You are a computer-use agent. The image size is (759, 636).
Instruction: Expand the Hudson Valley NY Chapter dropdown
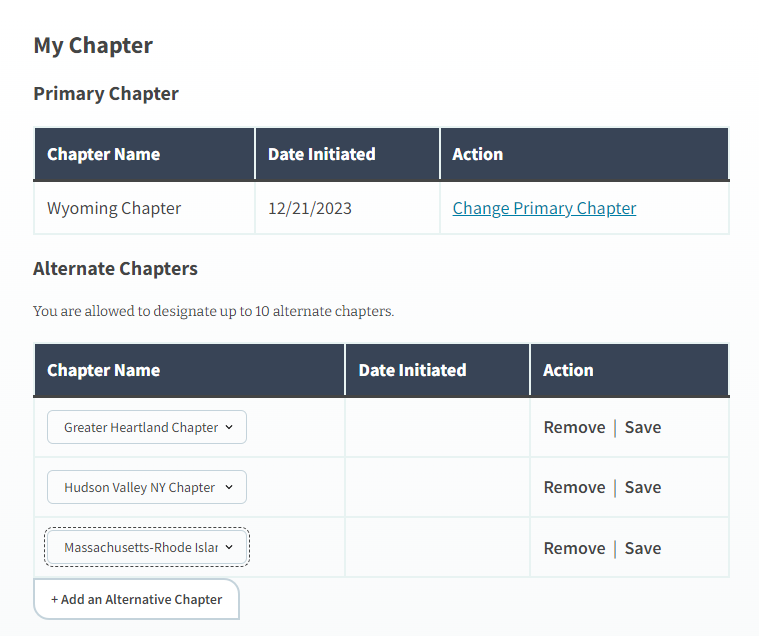(x=147, y=488)
